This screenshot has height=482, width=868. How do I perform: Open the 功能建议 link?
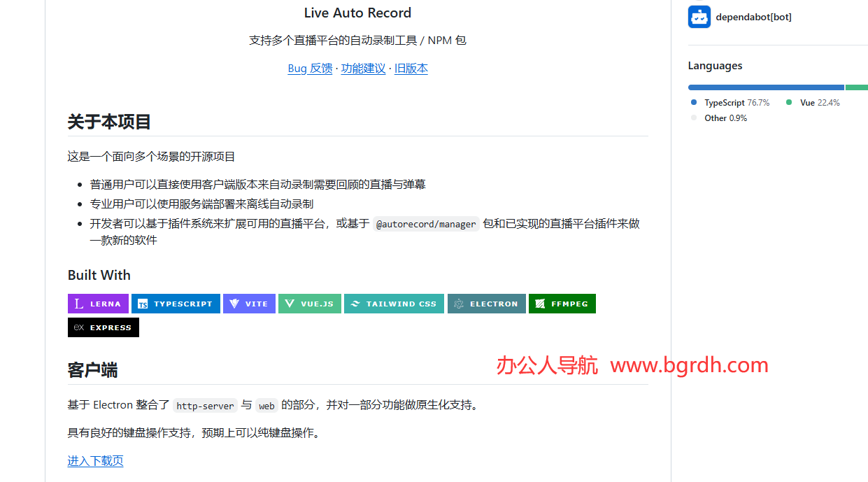363,68
